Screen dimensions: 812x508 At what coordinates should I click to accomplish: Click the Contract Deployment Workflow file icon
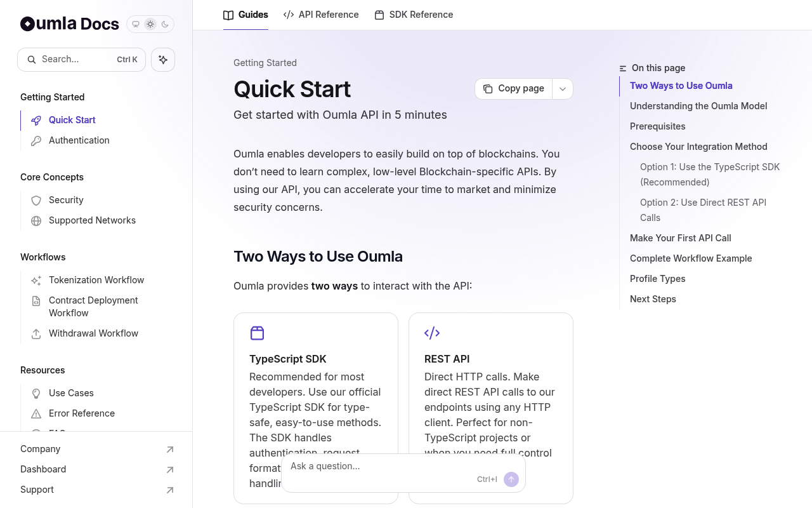(36, 300)
